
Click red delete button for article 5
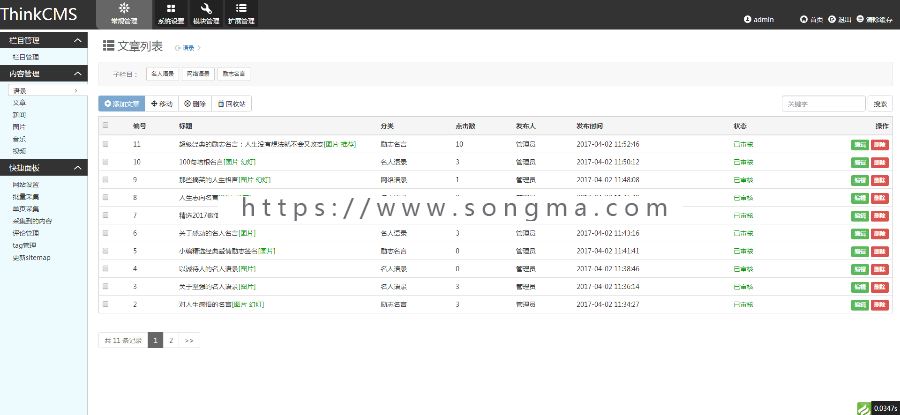(879, 251)
